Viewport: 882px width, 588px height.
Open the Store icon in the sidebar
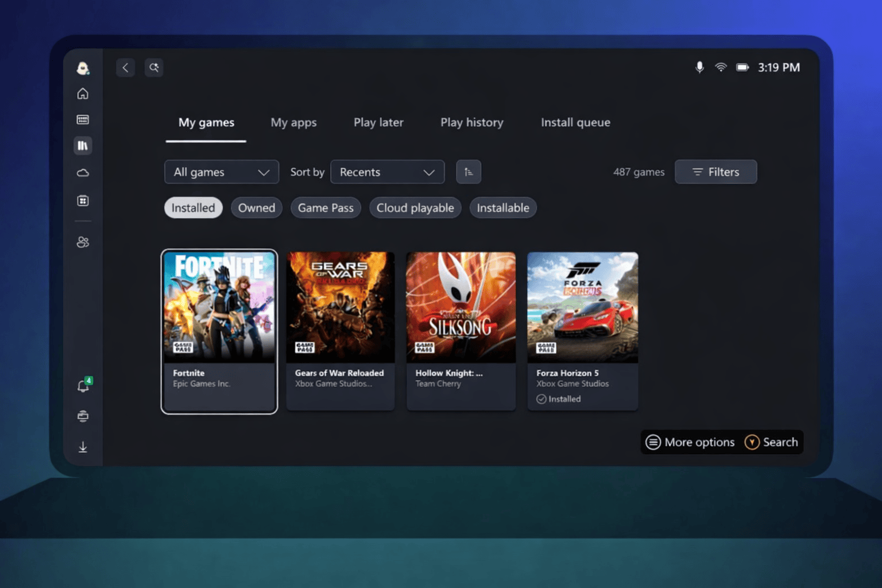pos(83,200)
